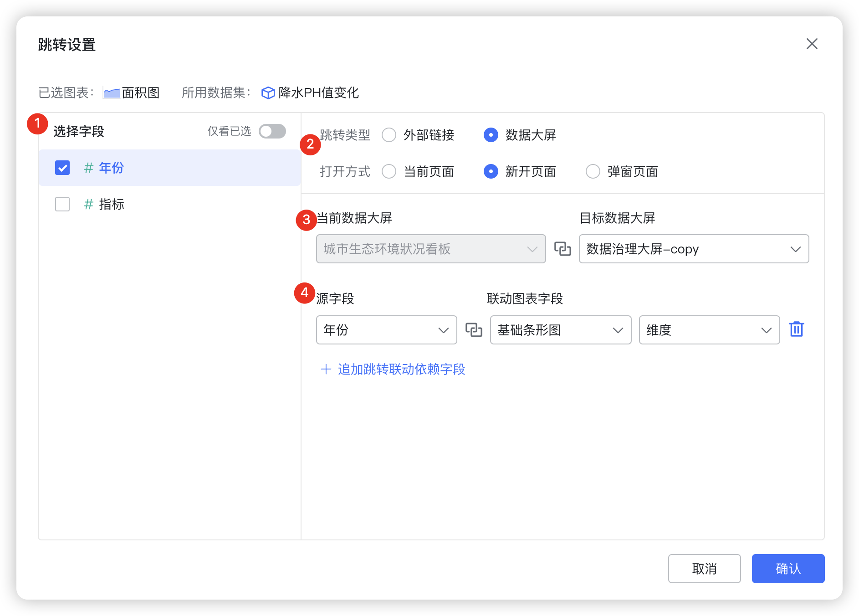Viewport: 859px width, 616px height.
Task: Click hash icon next to 年份
Action: [88, 168]
